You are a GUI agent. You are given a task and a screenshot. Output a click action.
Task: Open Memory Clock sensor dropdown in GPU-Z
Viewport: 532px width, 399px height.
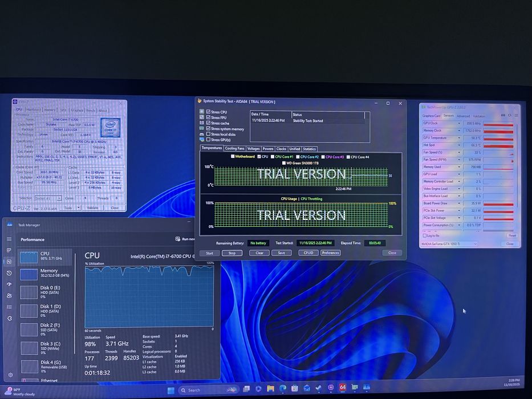[459, 131]
